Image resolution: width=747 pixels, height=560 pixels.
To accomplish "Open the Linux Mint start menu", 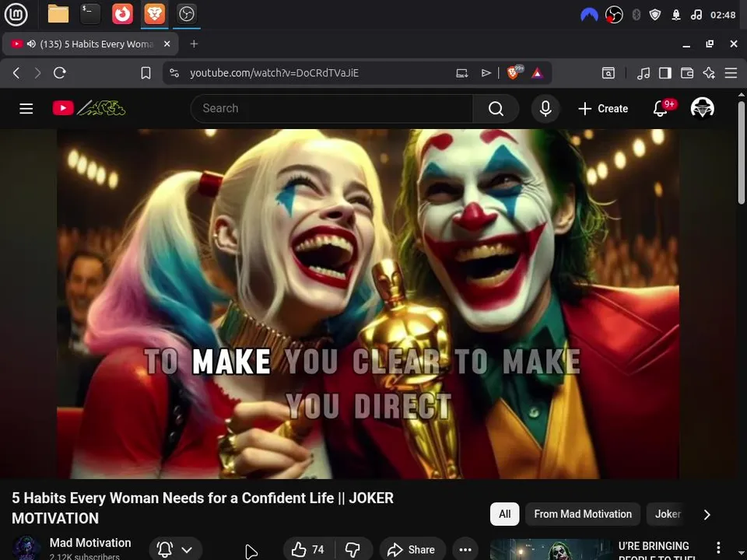I will 16,14.
